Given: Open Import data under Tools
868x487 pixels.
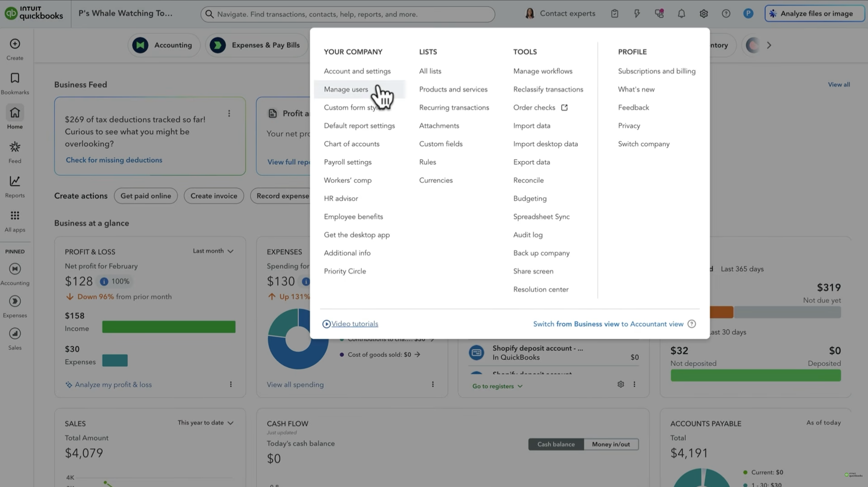Looking at the screenshot, I should point(532,126).
